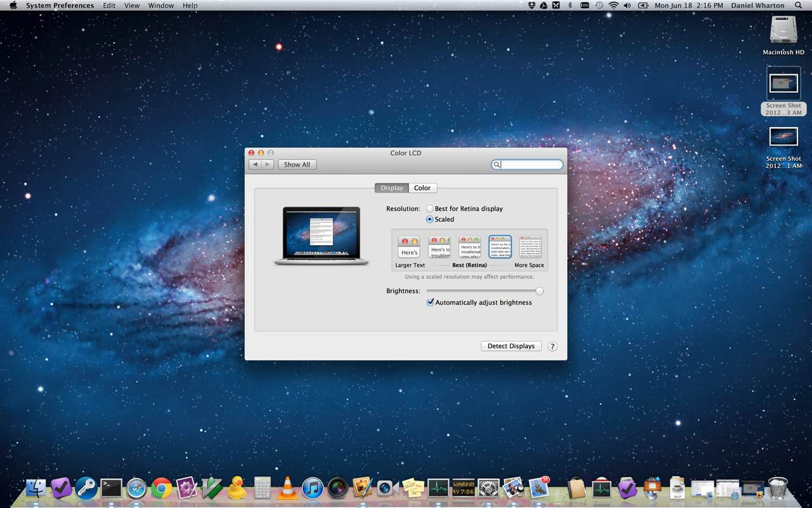Open the Daniel Wharton user menu
The image size is (812, 508).
click(x=757, y=6)
